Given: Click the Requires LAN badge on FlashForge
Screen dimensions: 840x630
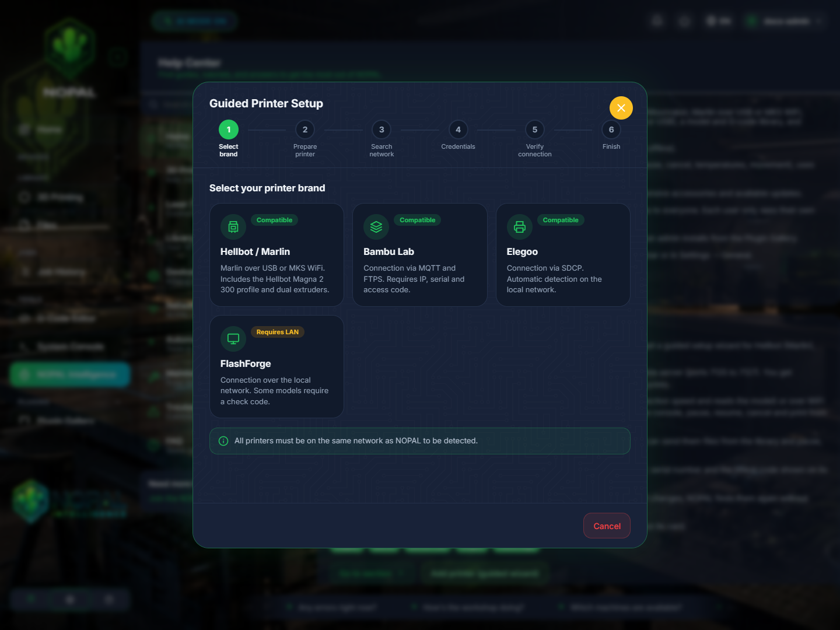Looking at the screenshot, I should click(278, 332).
